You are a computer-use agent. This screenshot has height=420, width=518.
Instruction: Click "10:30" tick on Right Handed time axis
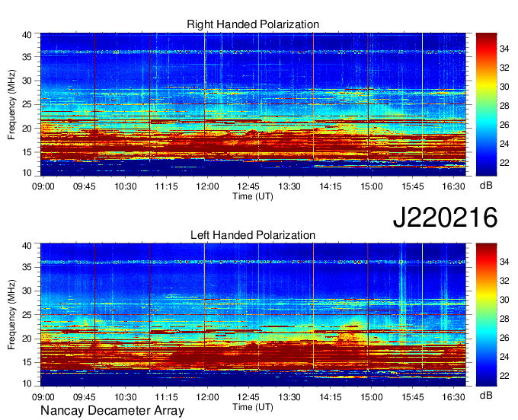tap(126, 186)
